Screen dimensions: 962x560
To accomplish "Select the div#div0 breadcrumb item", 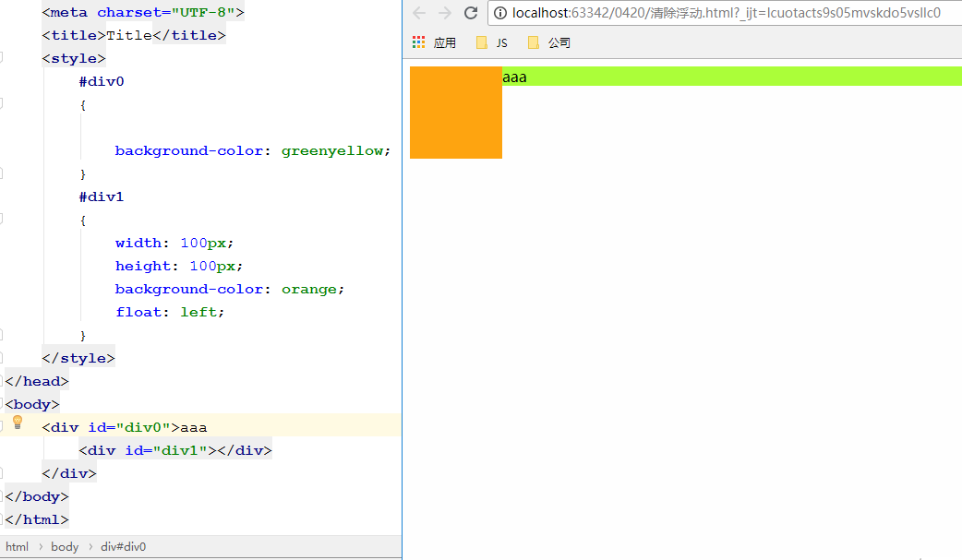I will 124,546.
